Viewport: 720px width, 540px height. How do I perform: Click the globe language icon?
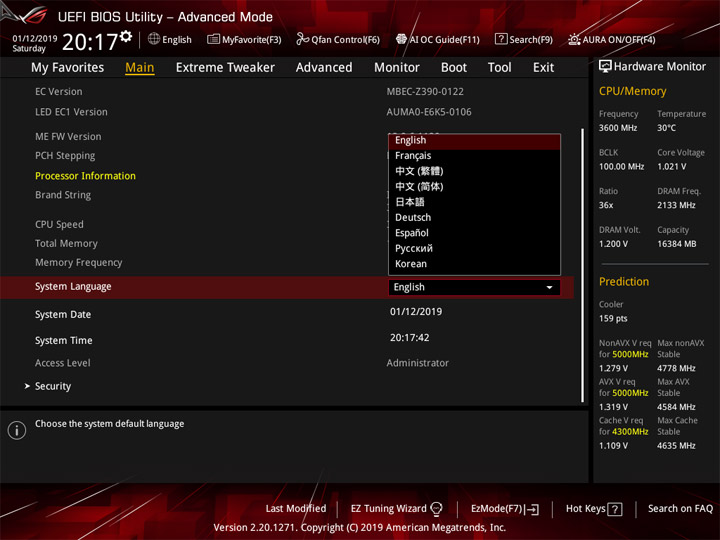click(x=154, y=39)
